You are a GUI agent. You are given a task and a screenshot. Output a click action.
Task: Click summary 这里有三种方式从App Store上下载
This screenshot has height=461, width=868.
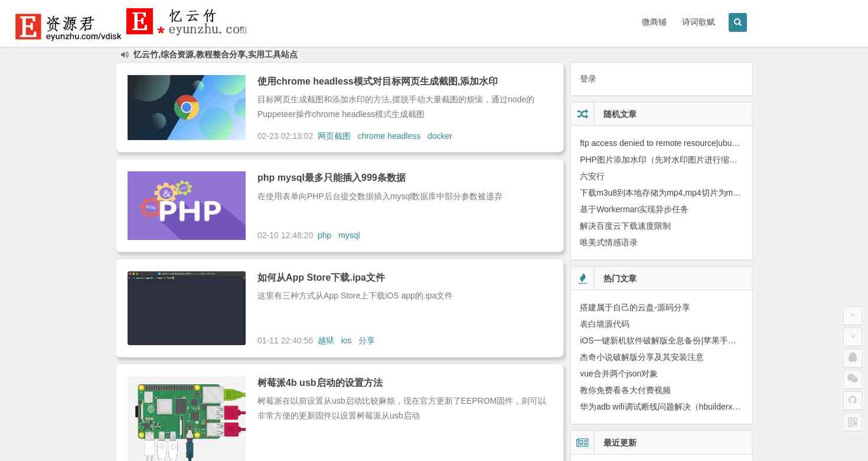355,296
